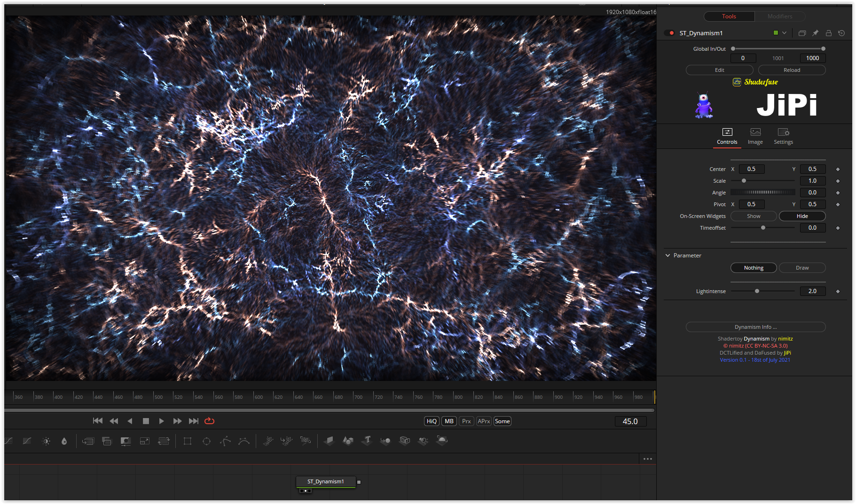The width and height of the screenshot is (856, 504).
Task: Lock the ST_Dynamism1 node controls
Action: (x=828, y=33)
